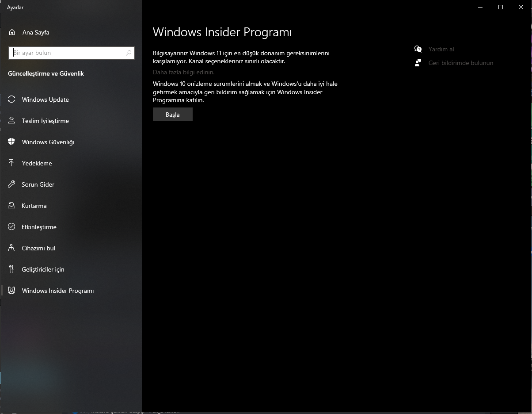This screenshot has height=414, width=532.
Task: Click the feedback person icon
Action: pyautogui.click(x=418, y=63)
